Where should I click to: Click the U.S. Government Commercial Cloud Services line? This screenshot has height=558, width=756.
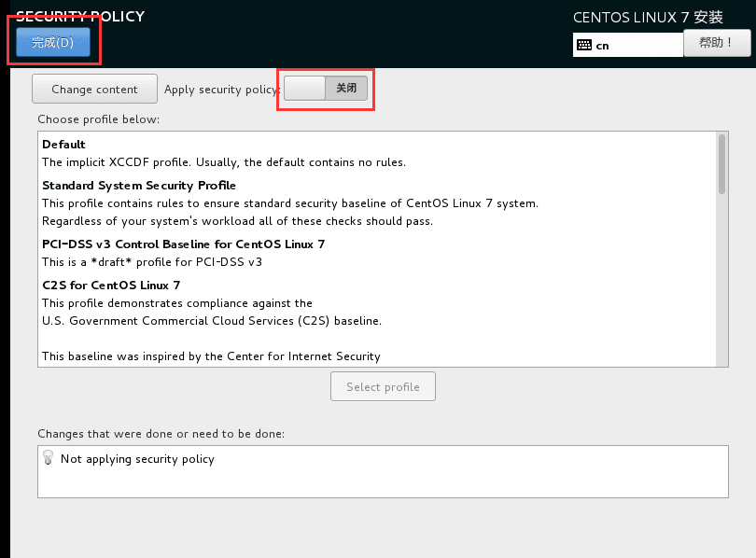tap(212, 321)
